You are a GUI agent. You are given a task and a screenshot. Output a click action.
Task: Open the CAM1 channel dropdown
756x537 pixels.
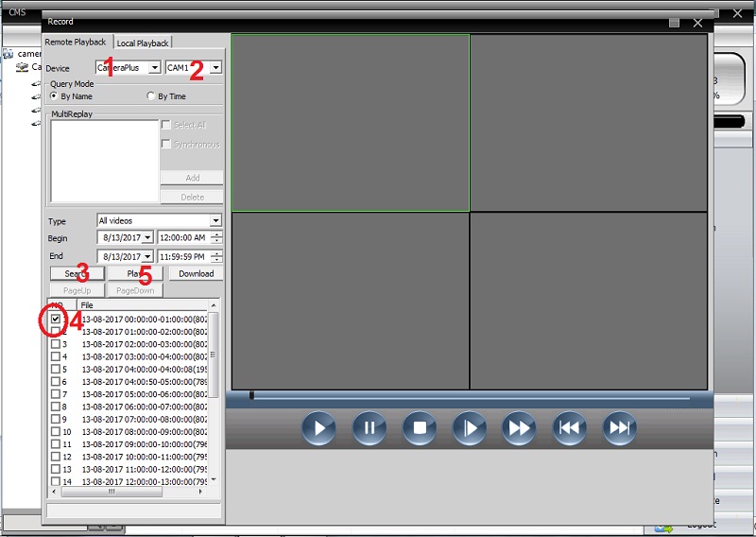(x=216, y=67)
